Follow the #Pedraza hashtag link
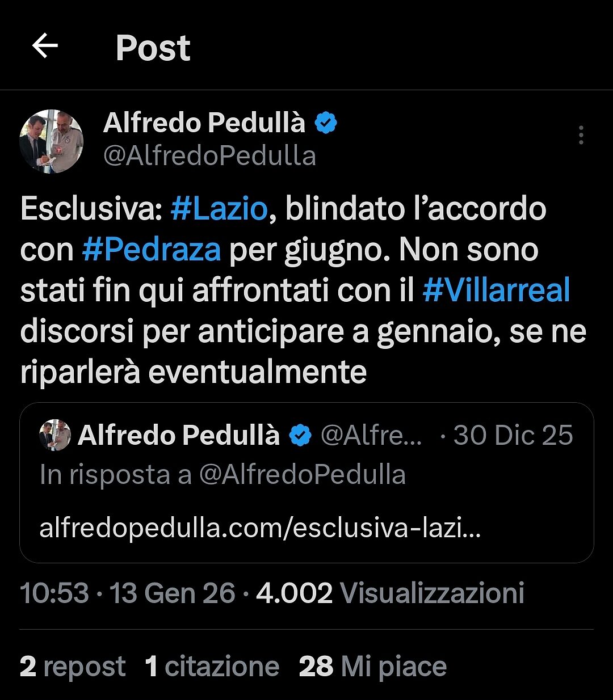The image size is (613, 700). 152,249
